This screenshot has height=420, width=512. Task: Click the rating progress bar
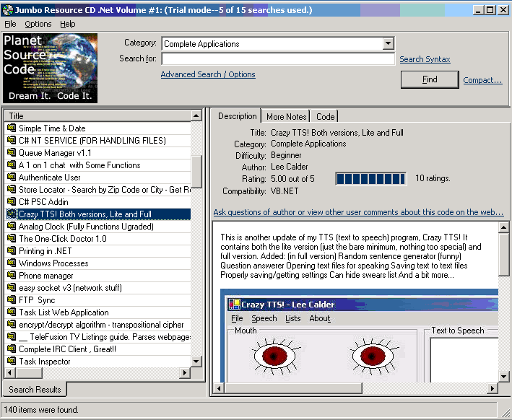[x=371, y=179]
